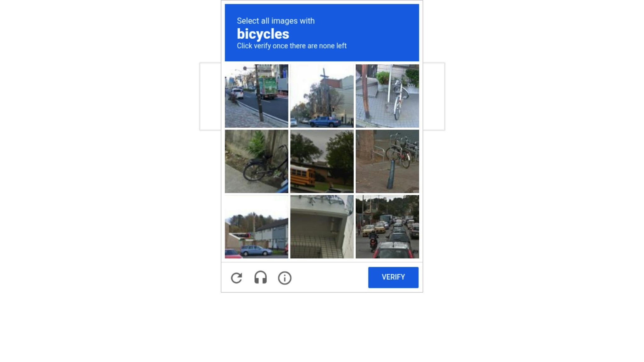This screenshot has width=644, height=362.
Task: Select the tile with parked blue station wagon
Action: 256,227
